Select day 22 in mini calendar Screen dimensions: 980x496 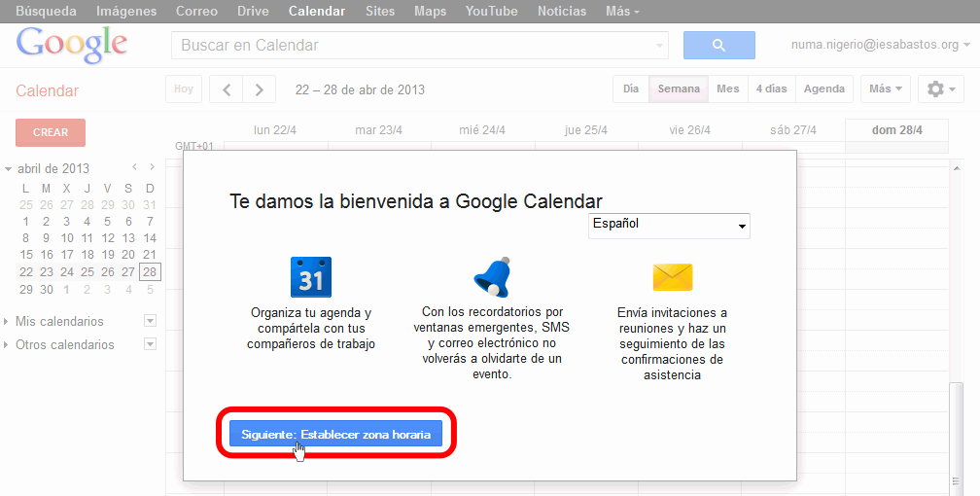click(x=25, y=272)
